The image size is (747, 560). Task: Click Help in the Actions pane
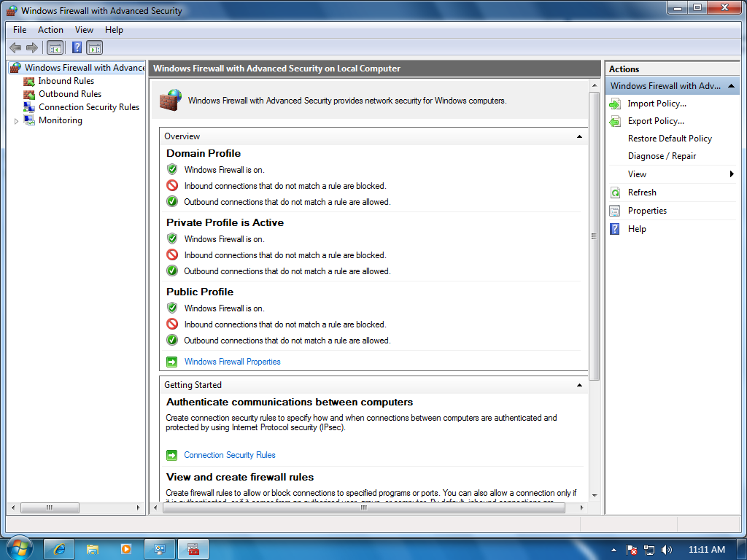637,229
